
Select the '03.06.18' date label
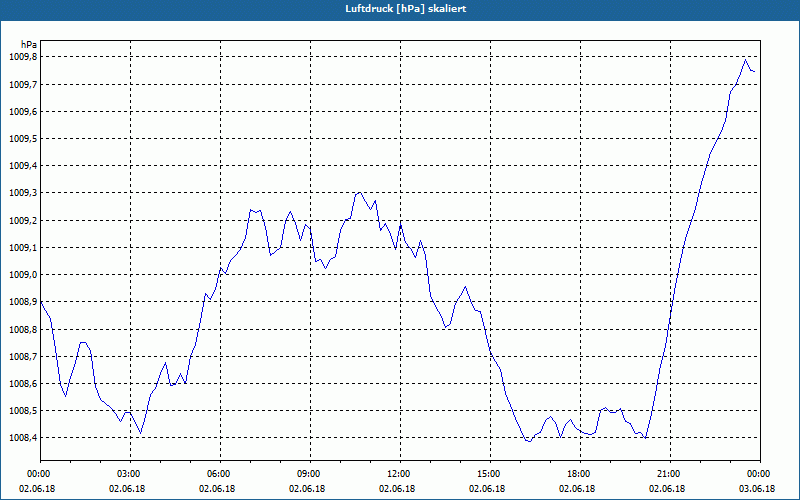[757, 488]
